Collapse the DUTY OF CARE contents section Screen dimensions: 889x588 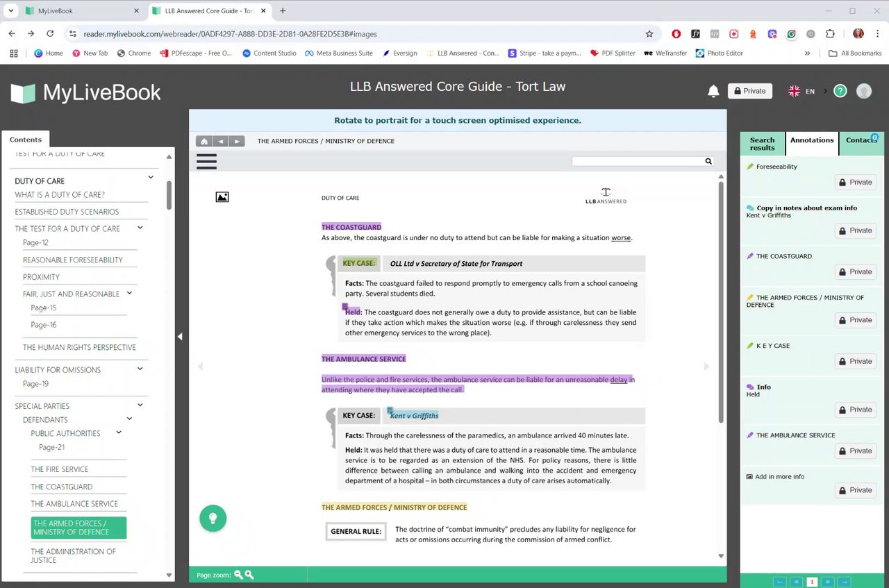pos(151,178)
